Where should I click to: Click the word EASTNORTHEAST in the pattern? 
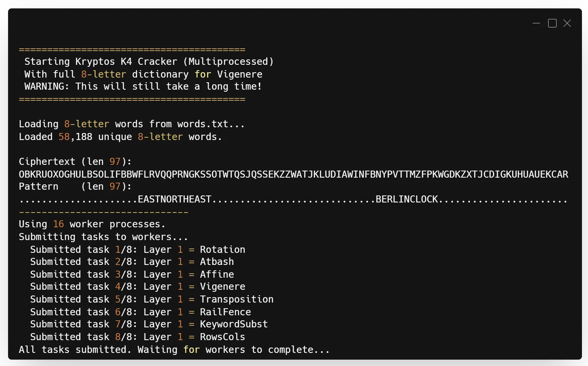coord(174,199)
